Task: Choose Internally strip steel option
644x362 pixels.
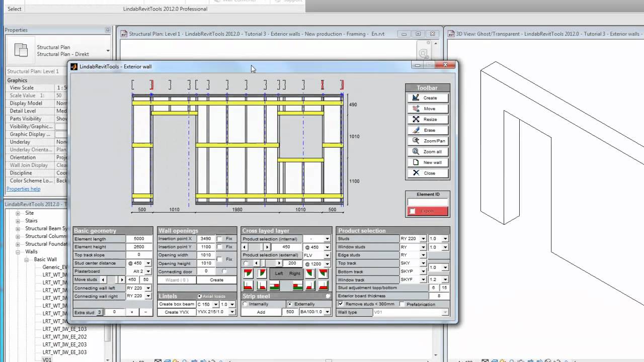Action: (246, 304)
